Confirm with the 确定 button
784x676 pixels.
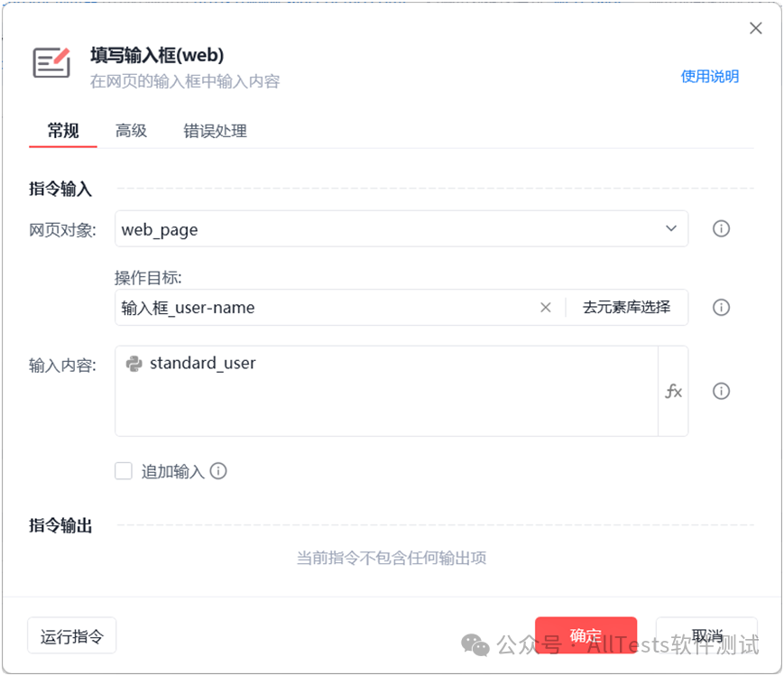click(586, 635)
